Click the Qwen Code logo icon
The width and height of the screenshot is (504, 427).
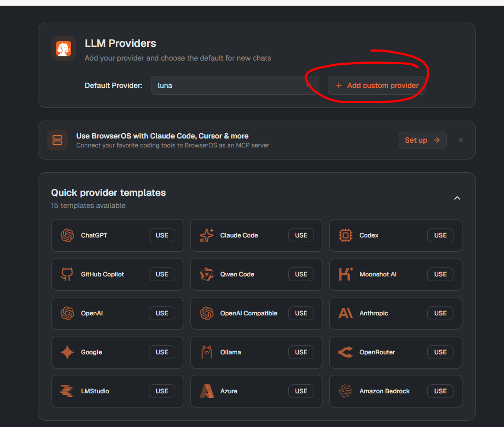pyautogui.click(x=207, y=274)
